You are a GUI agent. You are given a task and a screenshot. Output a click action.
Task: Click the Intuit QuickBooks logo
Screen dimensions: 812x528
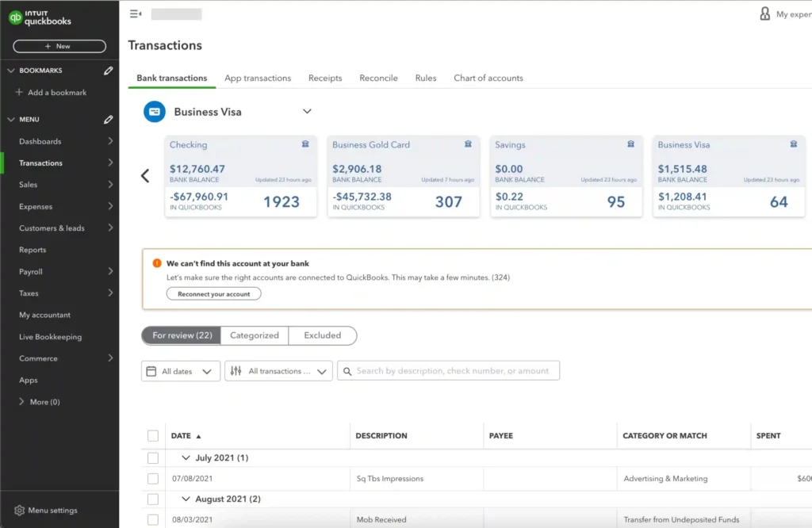click(x=40, y=17)
